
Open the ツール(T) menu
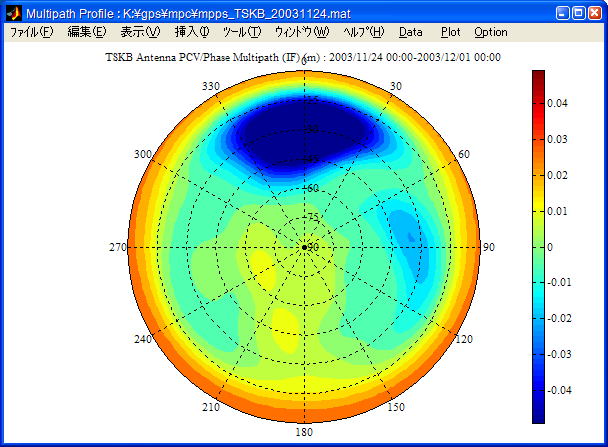[x=241, y=32]
